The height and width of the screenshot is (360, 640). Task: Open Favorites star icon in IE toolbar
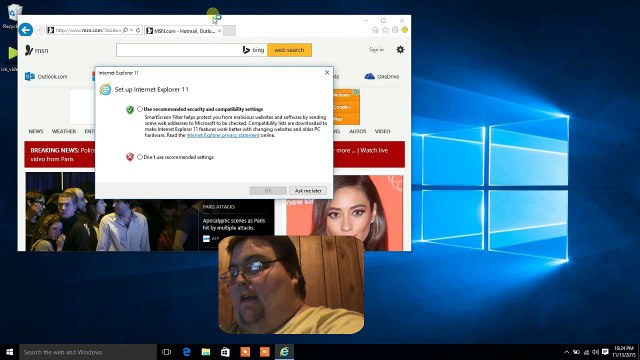point(385,30)
